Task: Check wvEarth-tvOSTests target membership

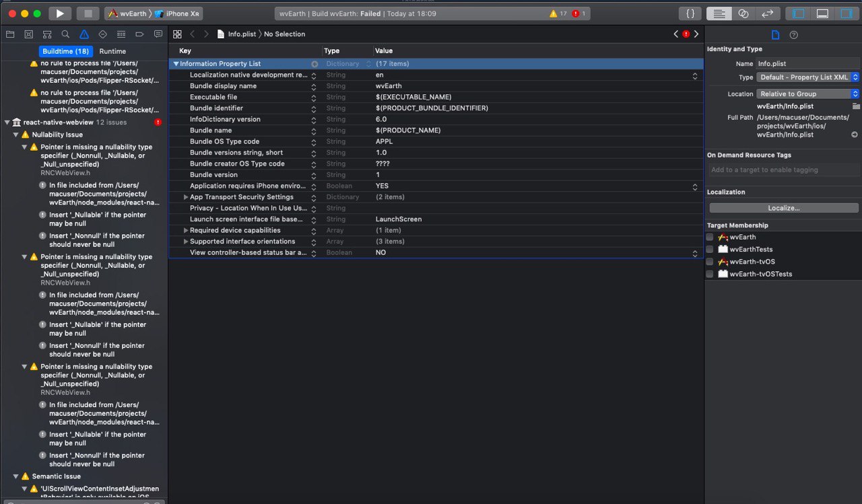Action: point(710,274)
